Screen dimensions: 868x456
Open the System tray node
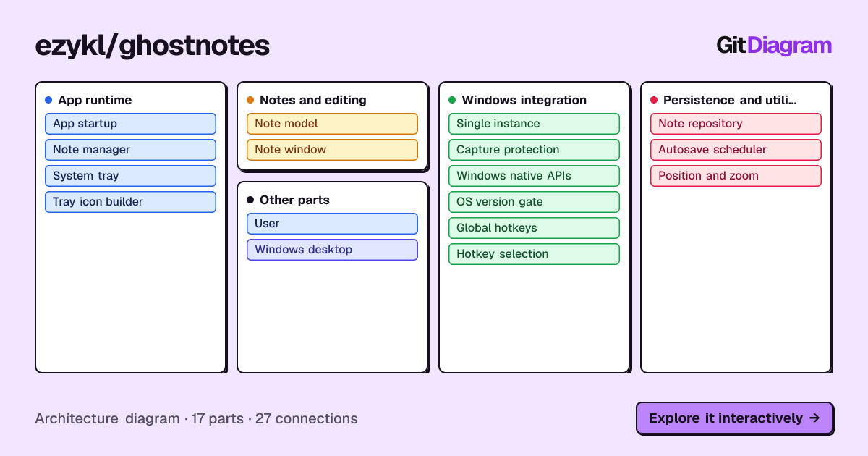click(130, 176)
